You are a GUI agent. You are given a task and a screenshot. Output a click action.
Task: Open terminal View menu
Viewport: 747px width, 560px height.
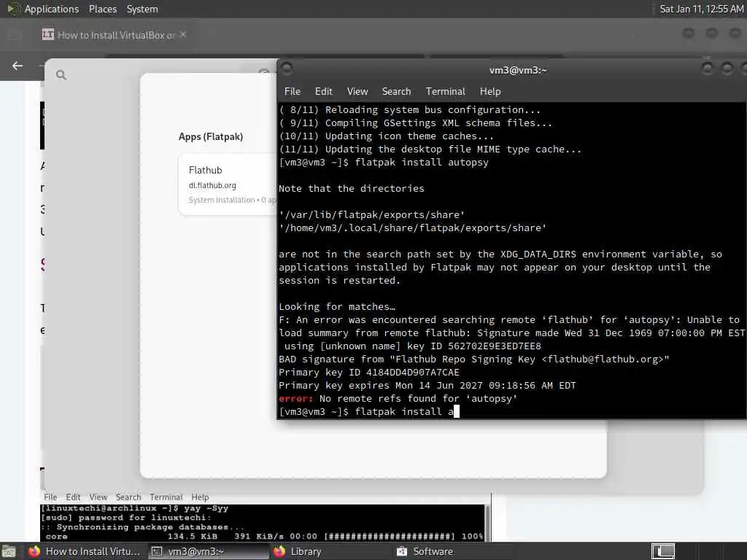[x=357, y=91]
